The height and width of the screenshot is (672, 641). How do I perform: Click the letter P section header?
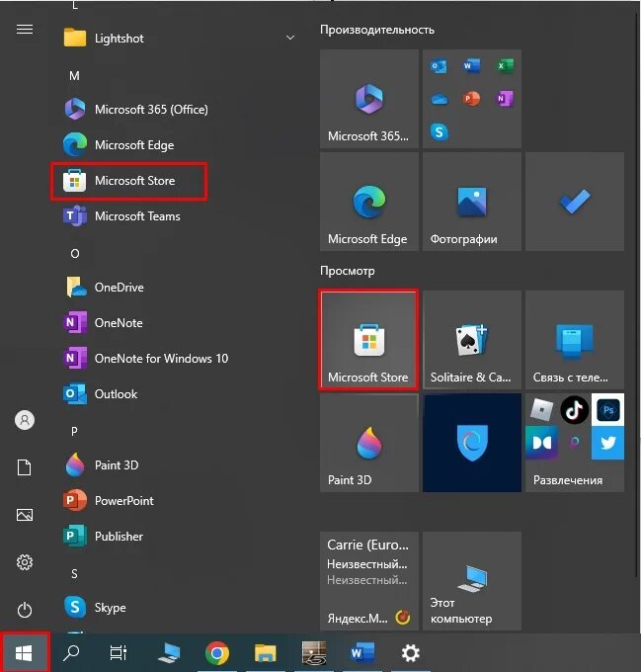(x=74, y=431)
